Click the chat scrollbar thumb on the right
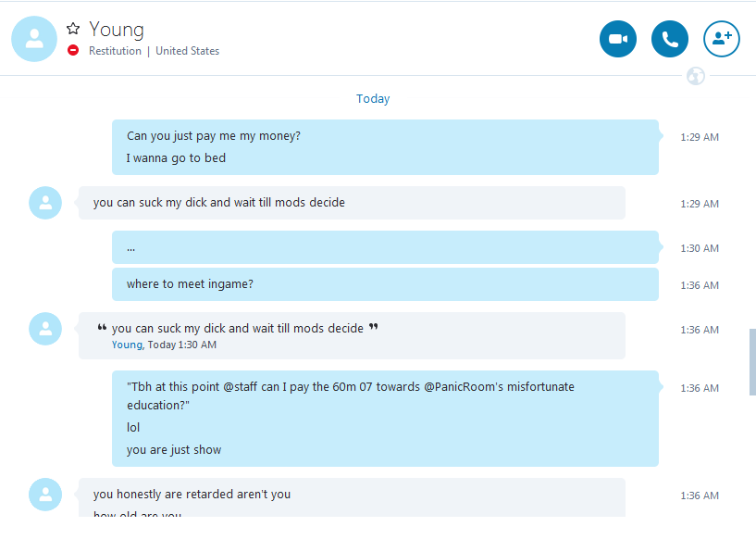756x552 pixels. tap(752, 361)
